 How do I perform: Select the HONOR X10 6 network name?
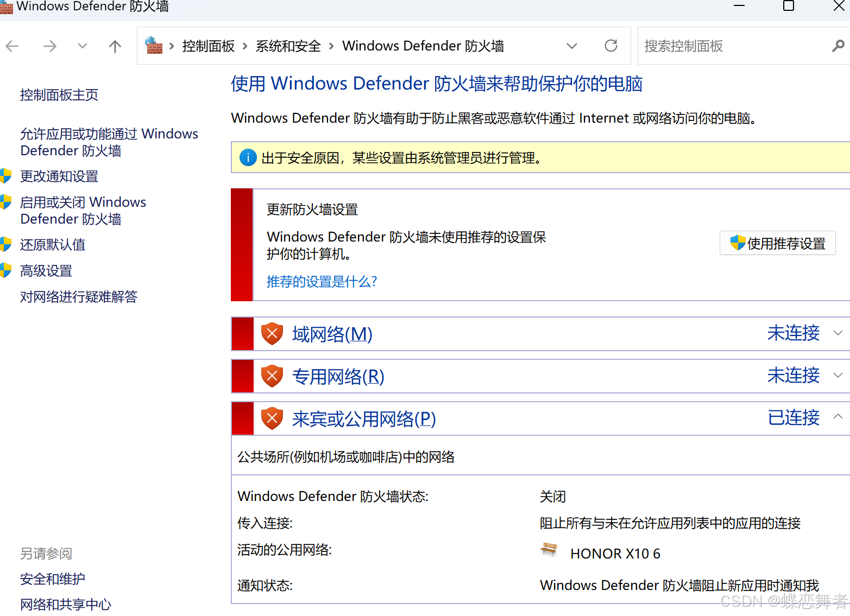pyautogui.click(x=615, y=554)
